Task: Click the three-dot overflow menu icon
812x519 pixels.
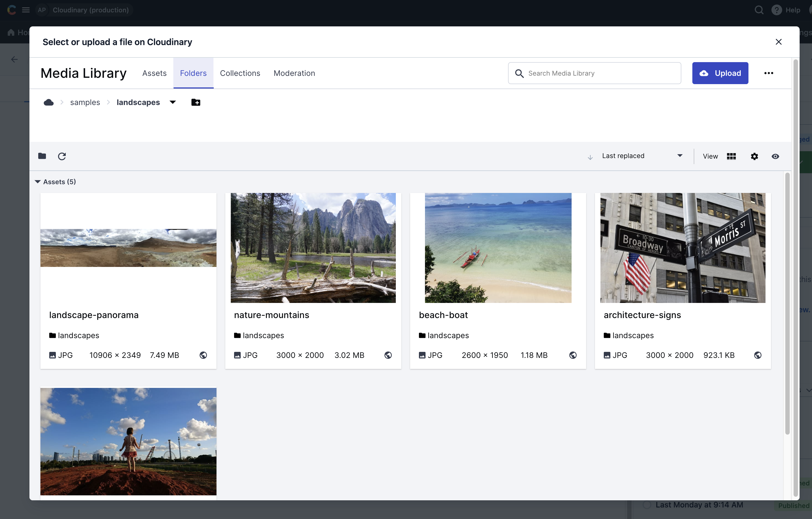Action: 768,73
